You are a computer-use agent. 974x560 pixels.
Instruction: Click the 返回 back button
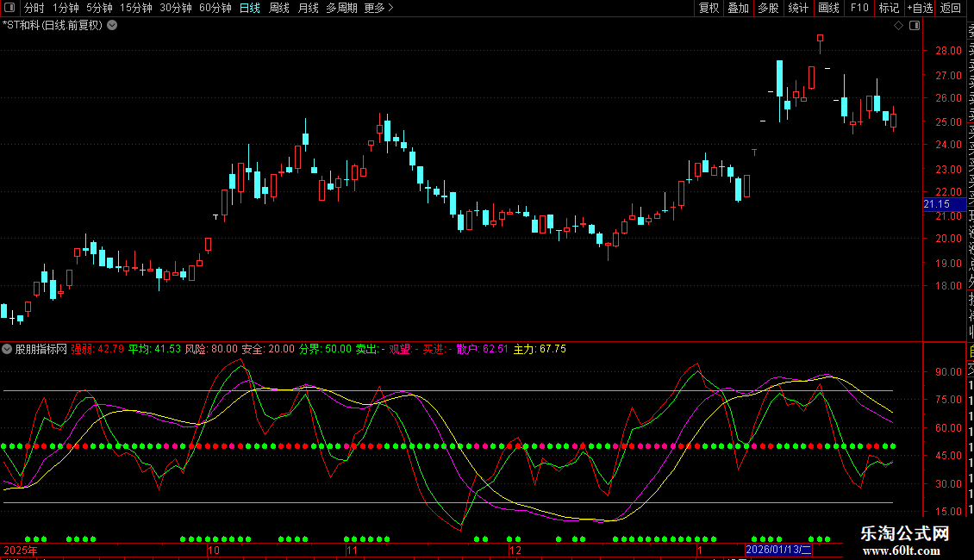coord(951,8)
